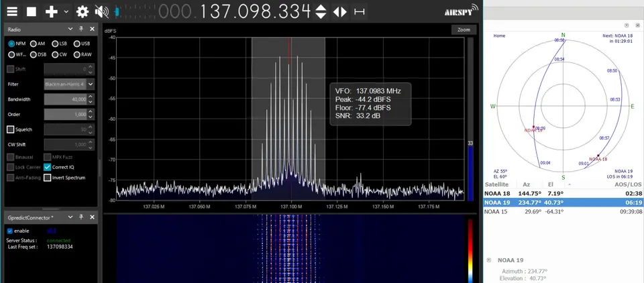
Task: Open the Radio panel options chevron
Action: (x=70, y=29)
